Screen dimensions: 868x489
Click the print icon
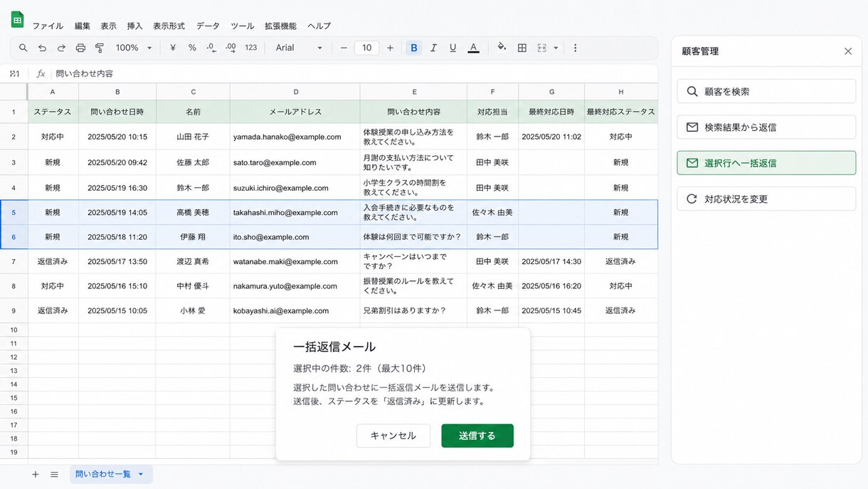(80, 48)
